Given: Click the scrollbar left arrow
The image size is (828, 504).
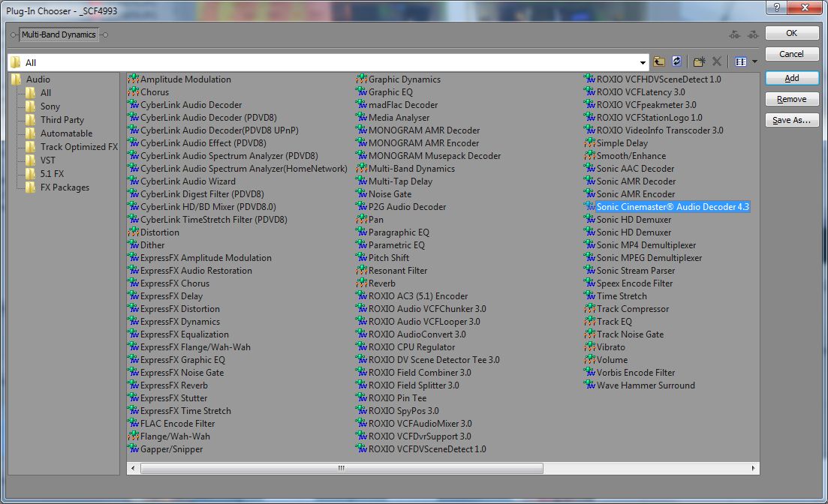Looking at the screenshot, I should pos(133,468).
